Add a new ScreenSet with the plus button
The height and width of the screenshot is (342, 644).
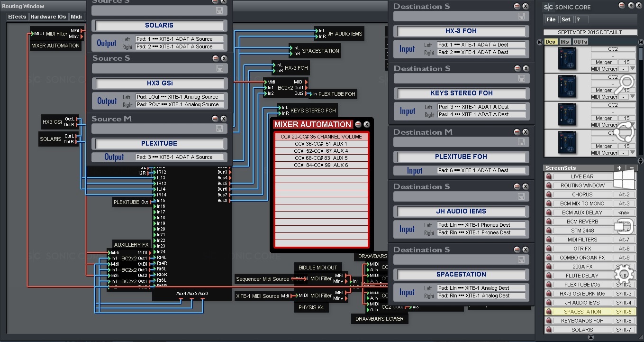[619, 168]
